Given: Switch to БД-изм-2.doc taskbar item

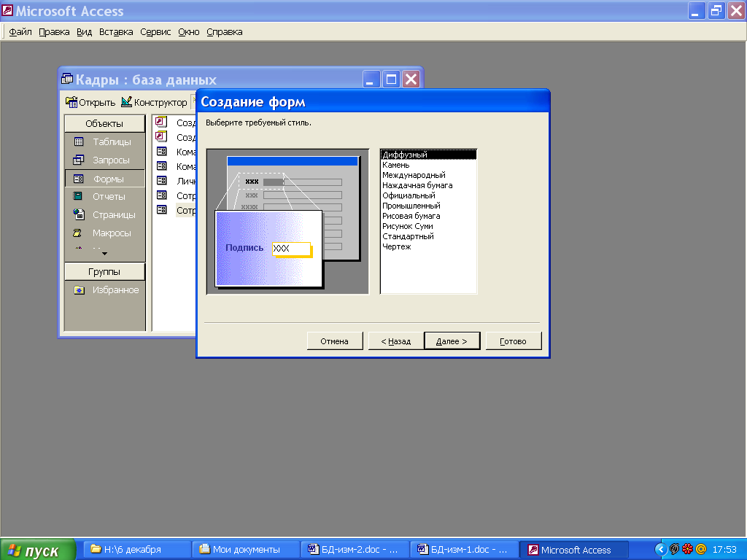Looking at the screenshot, I should coord(355,550).
